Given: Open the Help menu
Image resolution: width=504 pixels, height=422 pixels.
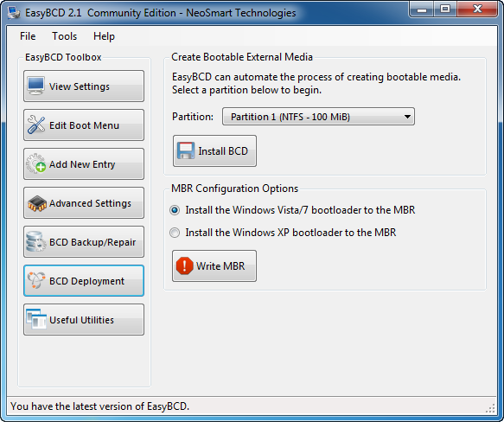Looking at the screenshot, I should 104,36.
